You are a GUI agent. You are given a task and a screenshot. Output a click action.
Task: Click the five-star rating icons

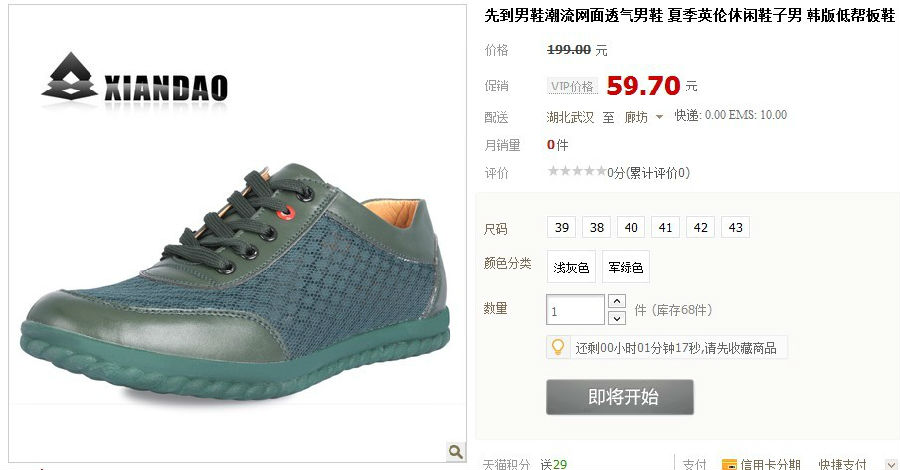click(x=577, y=171)
